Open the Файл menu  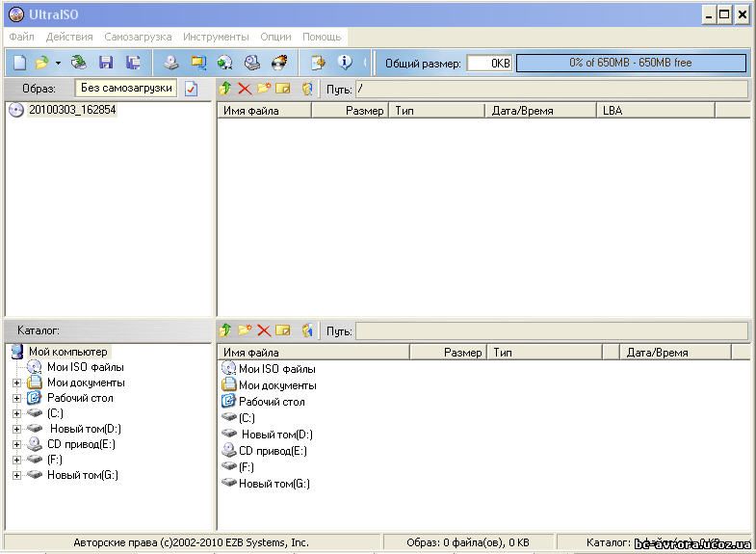[x=21, y=37]
